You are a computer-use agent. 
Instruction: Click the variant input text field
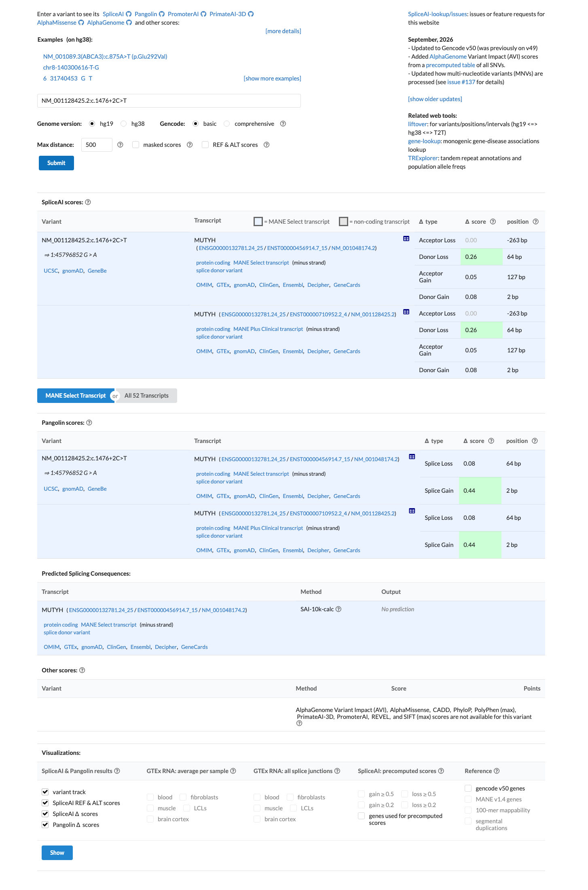(x=169, y=101)
